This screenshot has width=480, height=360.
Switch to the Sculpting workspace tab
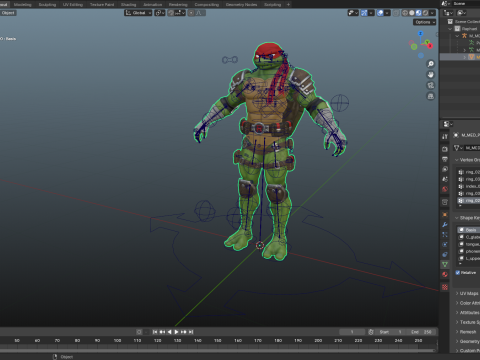[x=47, y=5]
